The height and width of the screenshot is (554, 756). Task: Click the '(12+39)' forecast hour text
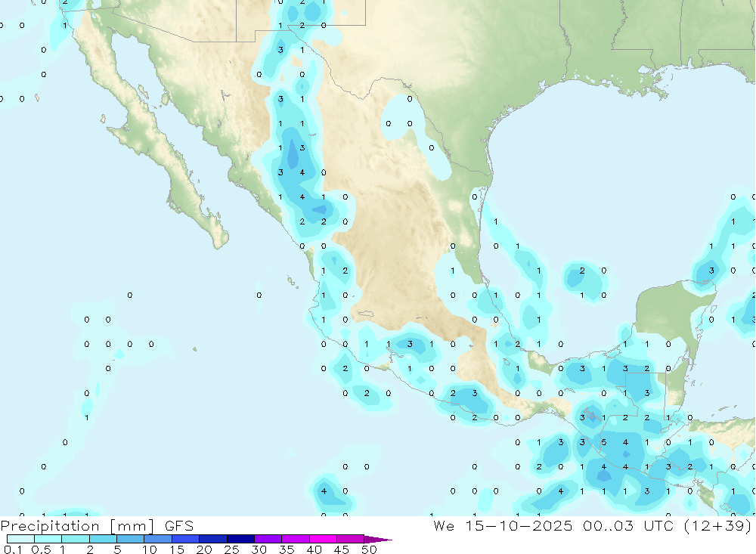click(717, 526)
